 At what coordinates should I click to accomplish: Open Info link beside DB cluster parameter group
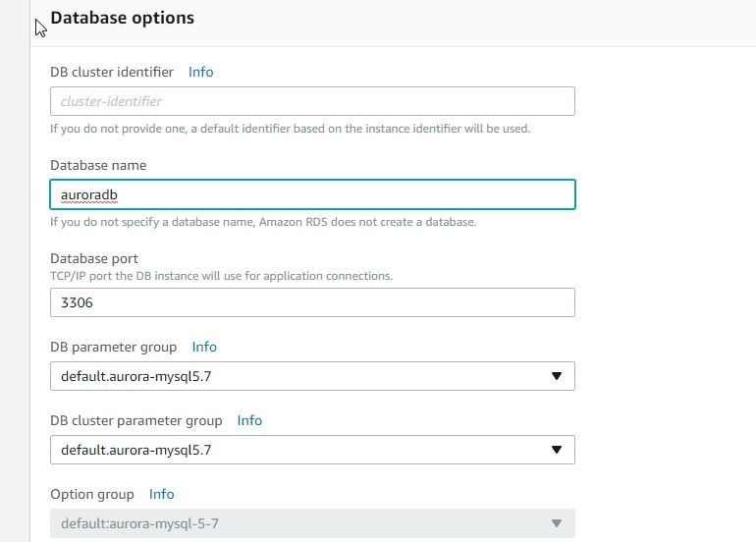point(249,420)
